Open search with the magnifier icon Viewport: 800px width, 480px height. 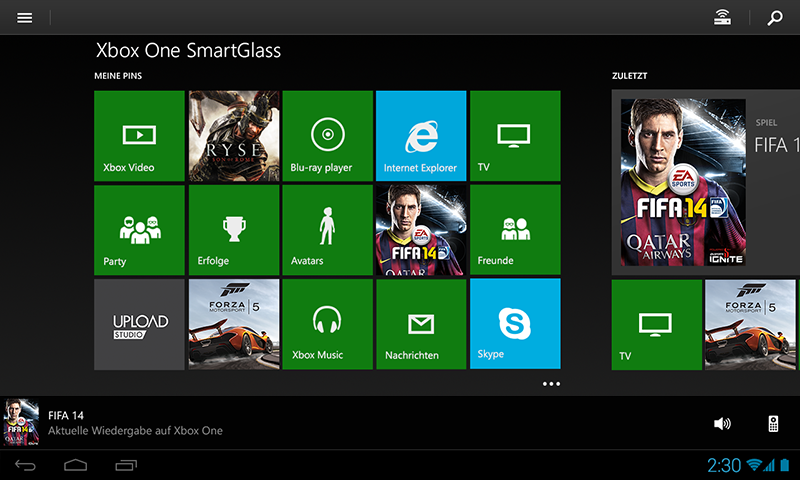774,18
